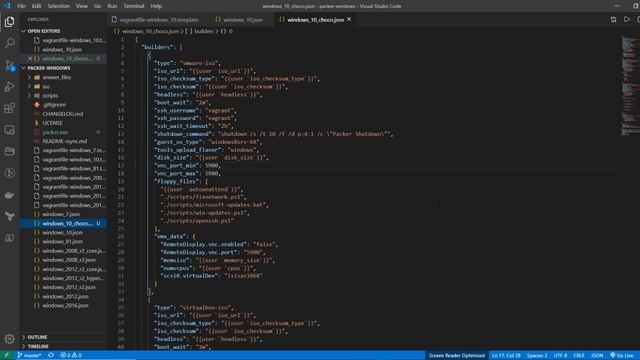Select windows_10.json in Open Editors
The image size is (640, 360).
[64, 49]
